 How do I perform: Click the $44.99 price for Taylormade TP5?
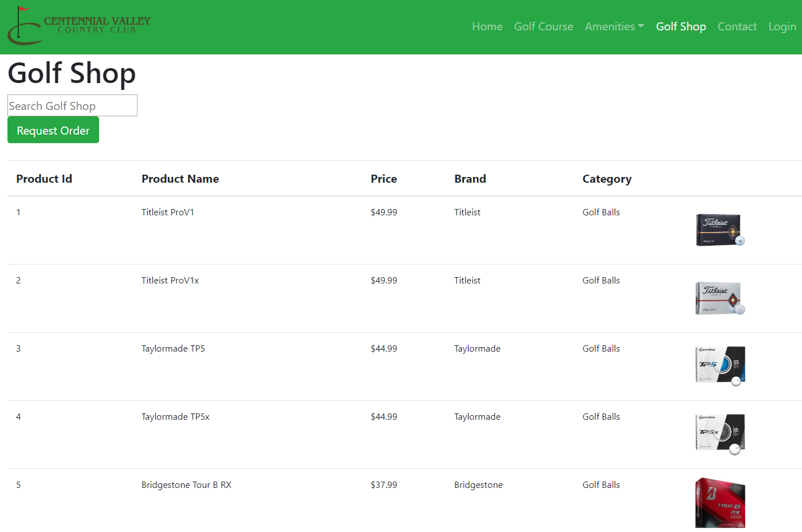click(384, 348)
